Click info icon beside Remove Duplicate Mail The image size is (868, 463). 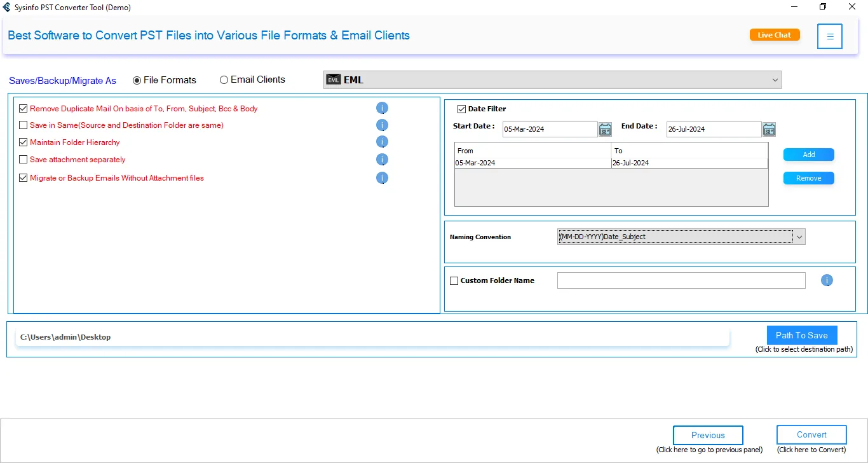[382, 108]
